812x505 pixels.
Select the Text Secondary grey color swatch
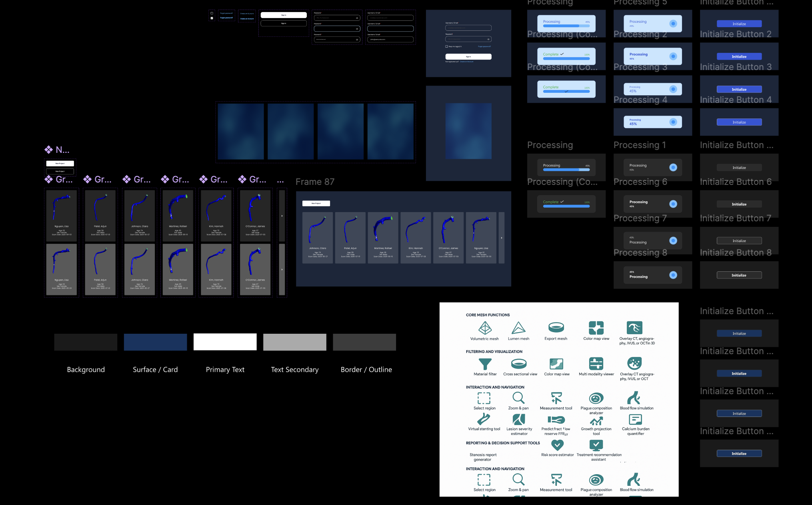pyautogui.click(x=295, y=342)
